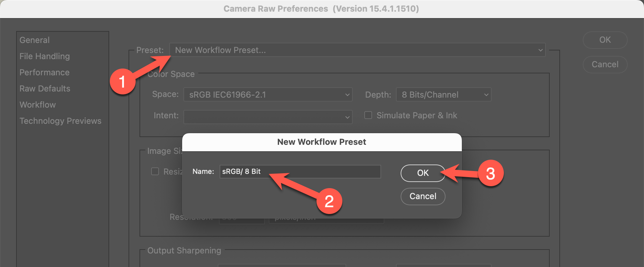Expand the Preset dropdown
This screenshot has height=267, width=644.
(x=357, y=50)
